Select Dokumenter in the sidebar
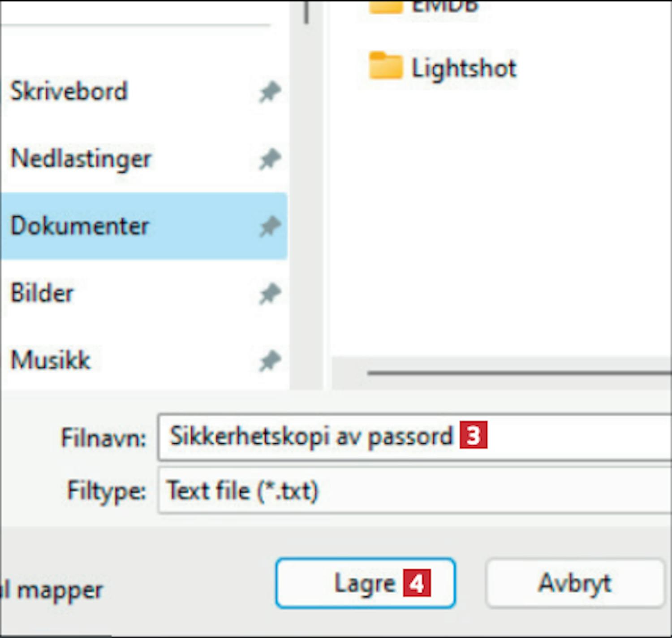 80,226
